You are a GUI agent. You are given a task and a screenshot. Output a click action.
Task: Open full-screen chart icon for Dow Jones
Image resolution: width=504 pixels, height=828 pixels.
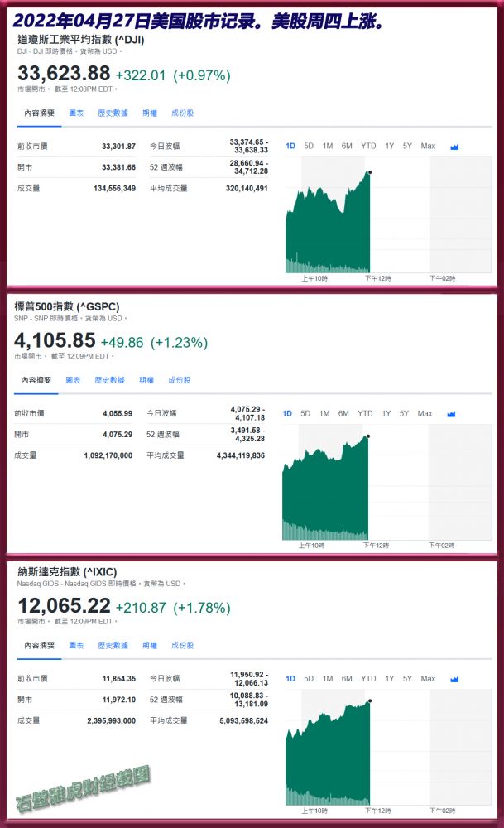(x=454, y=147)
